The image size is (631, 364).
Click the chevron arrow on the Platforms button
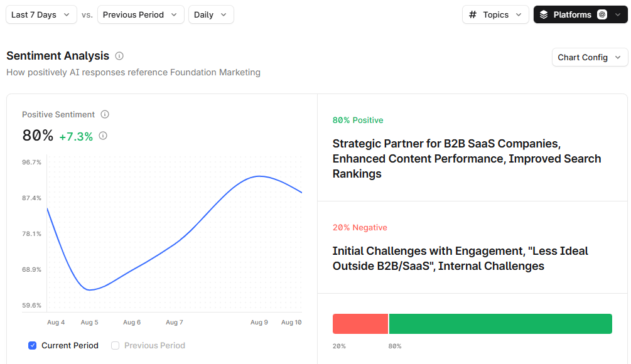(x=618, y=14)
